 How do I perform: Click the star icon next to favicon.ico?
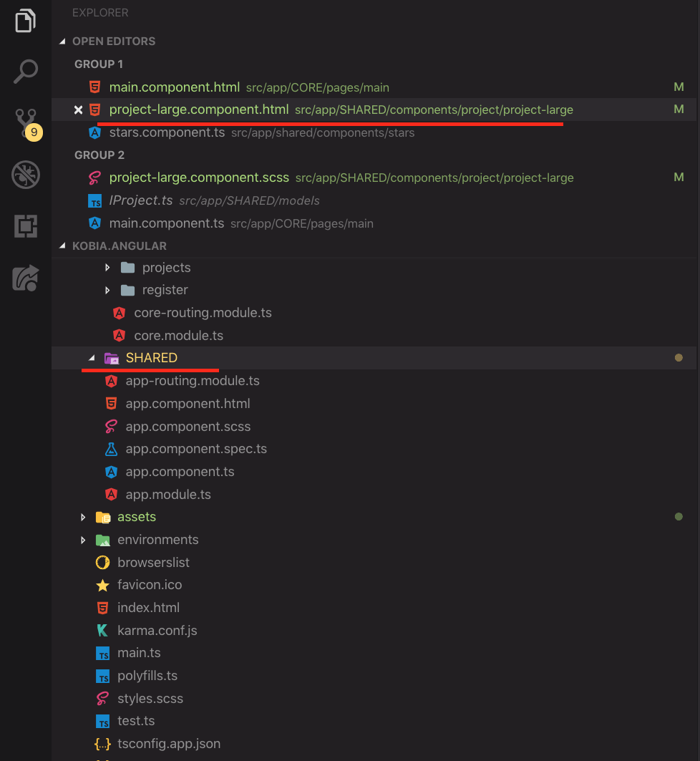102,584
